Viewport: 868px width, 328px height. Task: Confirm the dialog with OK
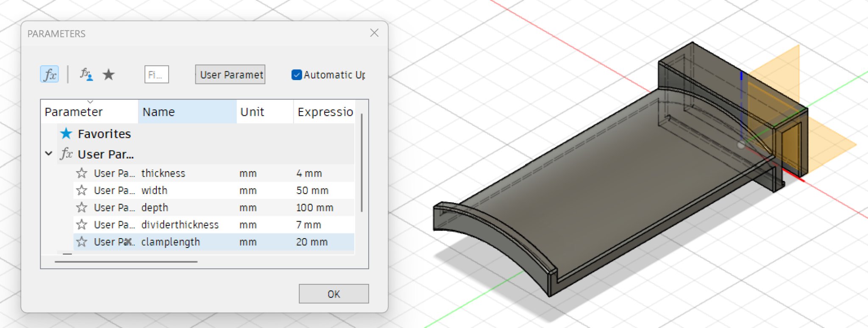point(334,294)
